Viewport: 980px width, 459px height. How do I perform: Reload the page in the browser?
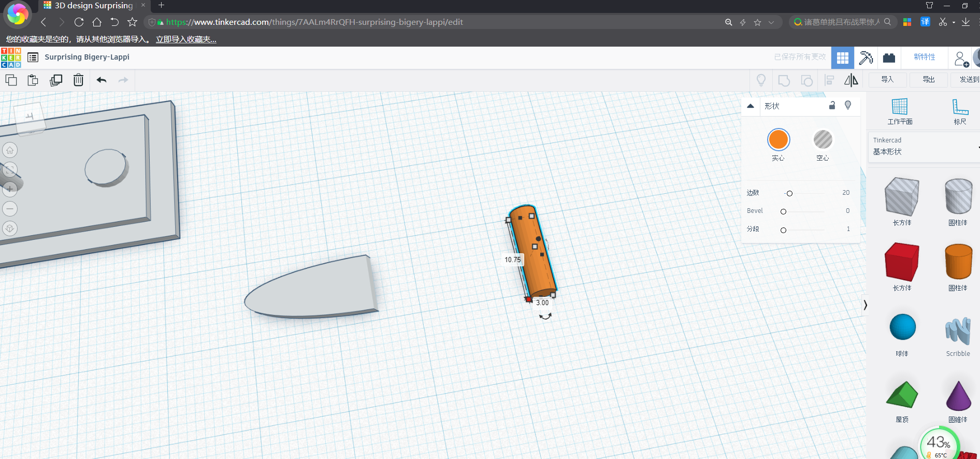point(79,22)
